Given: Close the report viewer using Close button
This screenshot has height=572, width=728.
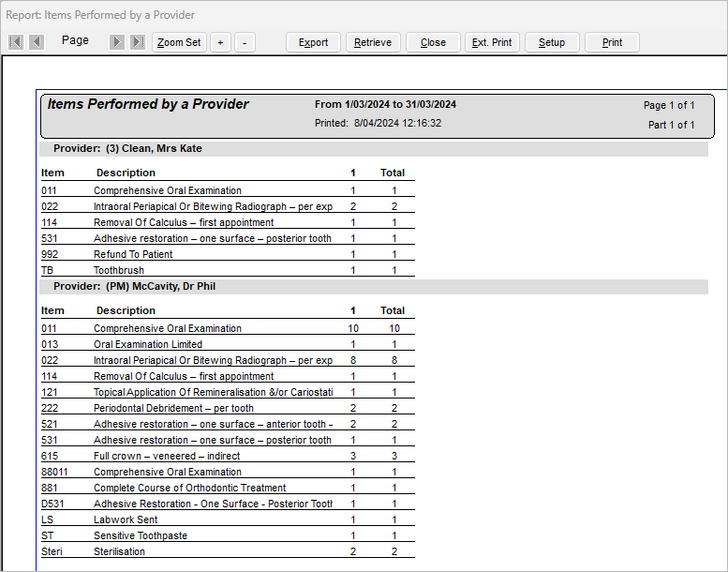Looking at the screenshot, I should pos(433,42).
